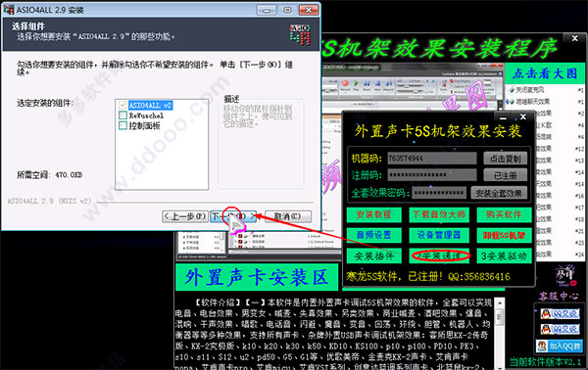Click the 点击看大图 banner
588x370 pixels.
[x=545, y=73]
